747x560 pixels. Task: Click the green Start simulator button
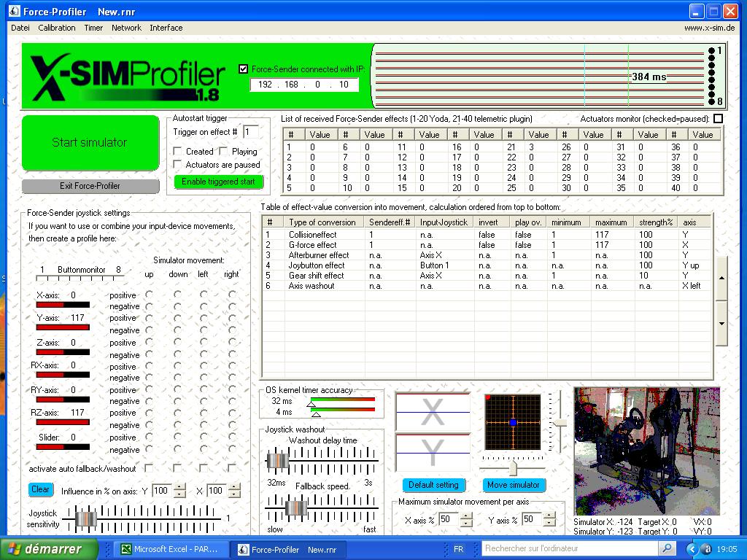click(90, 142)
